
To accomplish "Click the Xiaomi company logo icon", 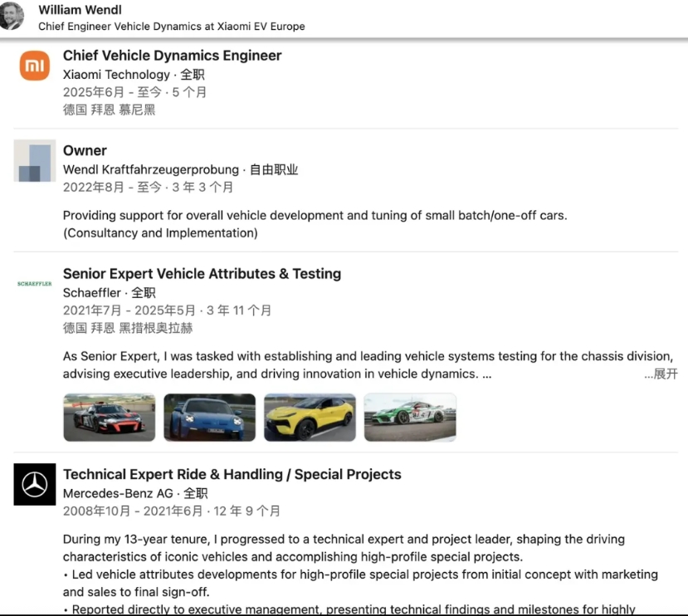I will 35,66.
